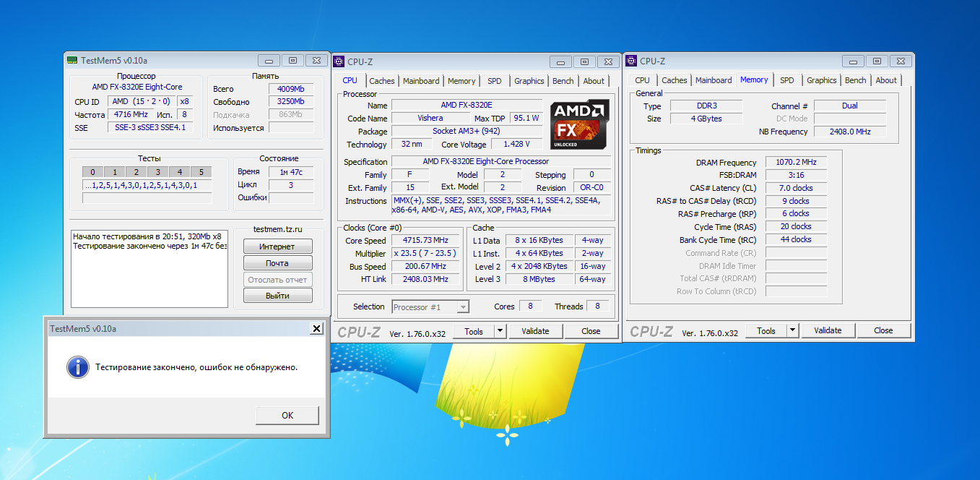Click the CPU-Z icon in the Memory window title bar
The width and height of the screenshot is (980, 480).
pos(631,61)
